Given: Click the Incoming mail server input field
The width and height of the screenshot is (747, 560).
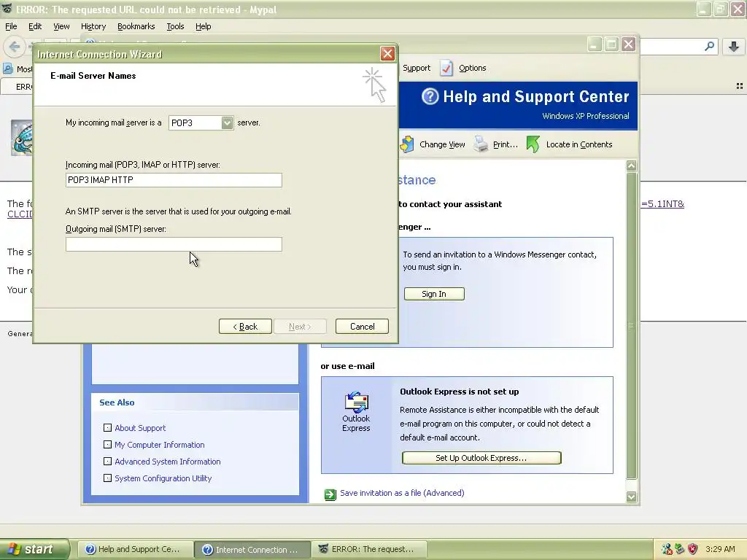Looking at the screenshot, I should tap(174, 180).
